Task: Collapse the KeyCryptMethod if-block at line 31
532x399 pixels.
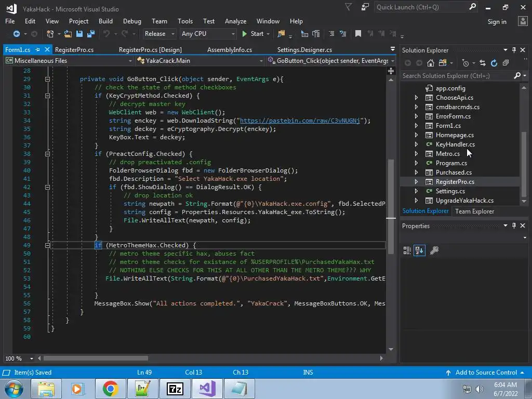Action: 47,96
